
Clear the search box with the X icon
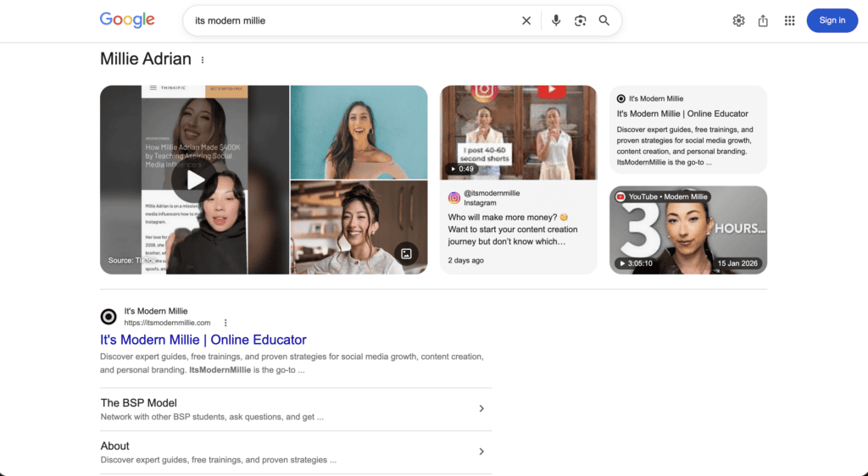pos(526,20)
